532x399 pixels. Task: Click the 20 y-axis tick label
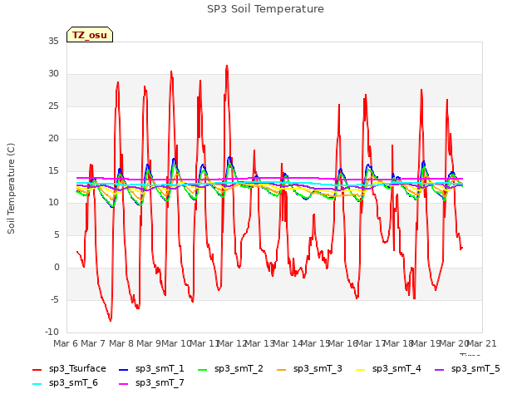pyautogui.click(x=53, y=139)
